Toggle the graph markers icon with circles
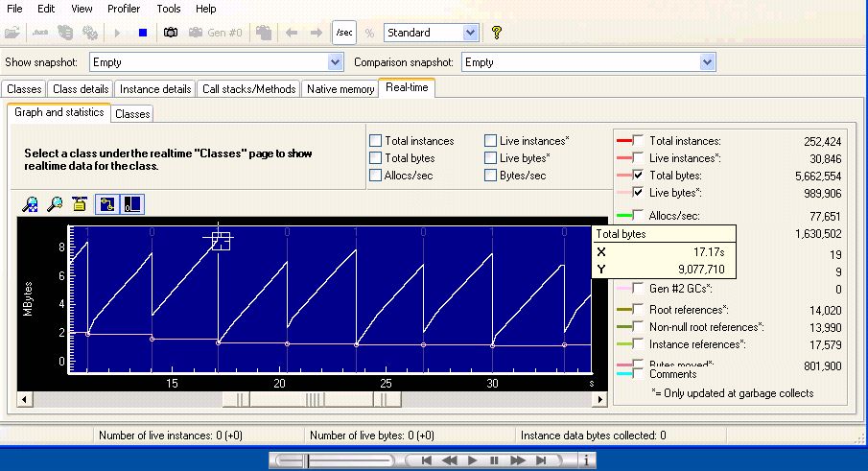The image size is (868, 471). click(107, 204)
